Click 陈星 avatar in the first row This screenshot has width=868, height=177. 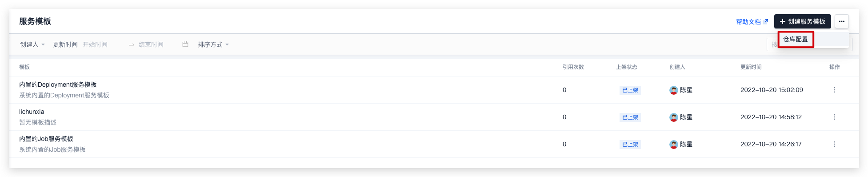(674, 90)
